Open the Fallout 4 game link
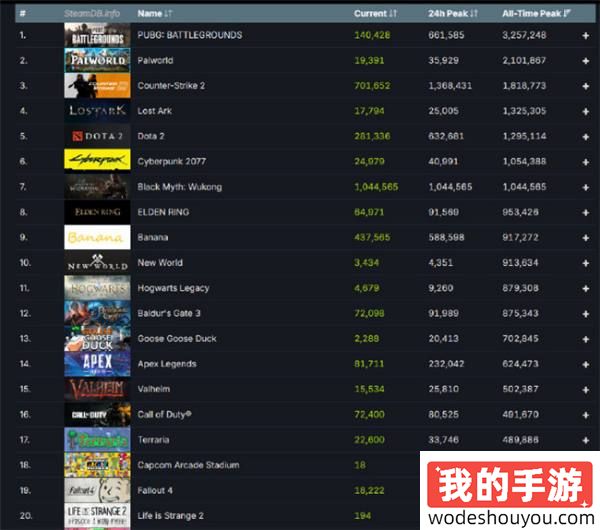The width and height of the screenshot is (600, 530). coord(155,490)
